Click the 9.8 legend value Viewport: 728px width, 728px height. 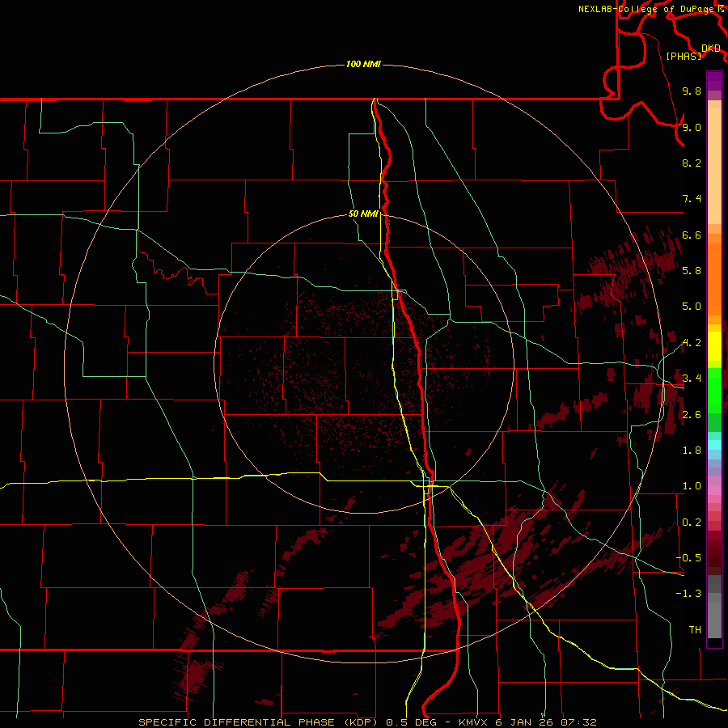coord(692,91)
